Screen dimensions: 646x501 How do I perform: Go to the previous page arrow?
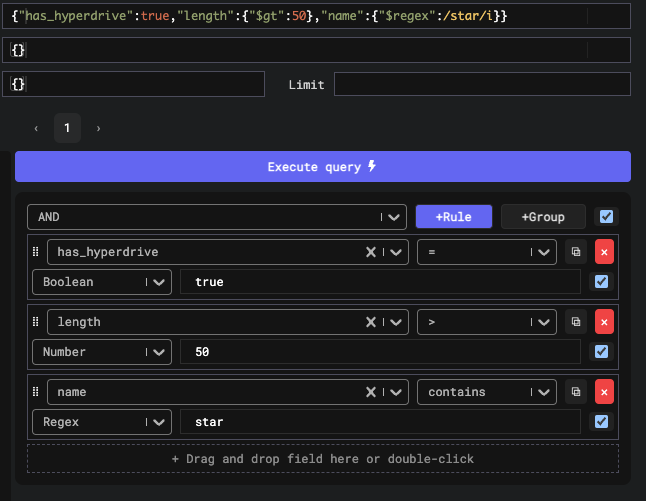point(36,128)
